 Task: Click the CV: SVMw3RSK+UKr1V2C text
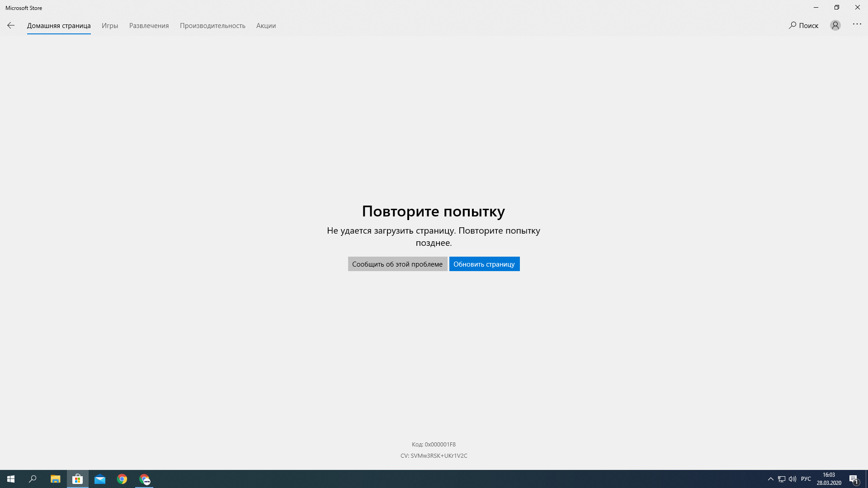coord(434,455)
